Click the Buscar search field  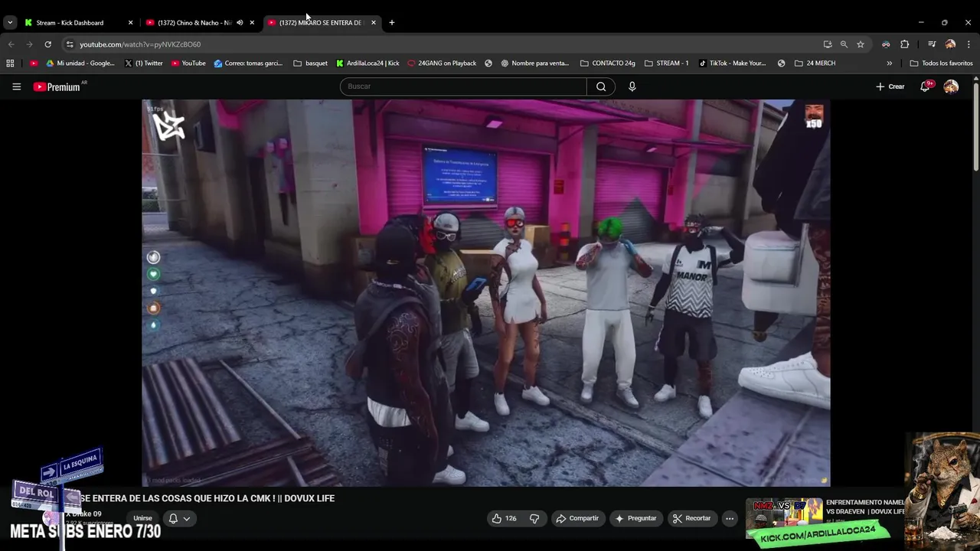463,86
